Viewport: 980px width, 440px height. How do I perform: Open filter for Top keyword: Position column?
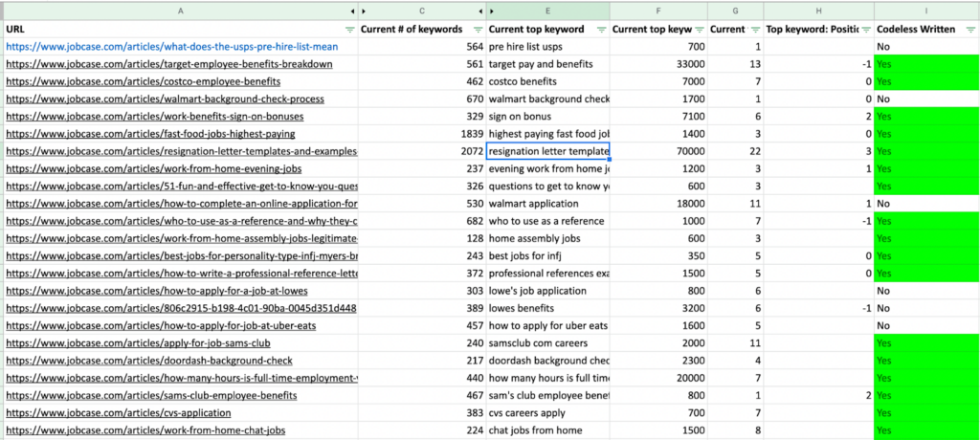[866, 30]
